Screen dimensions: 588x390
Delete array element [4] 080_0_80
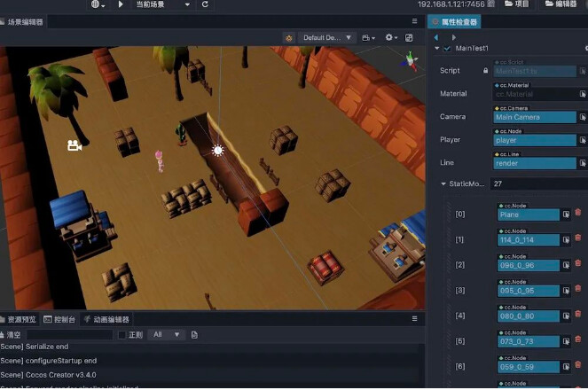point(578,314)
